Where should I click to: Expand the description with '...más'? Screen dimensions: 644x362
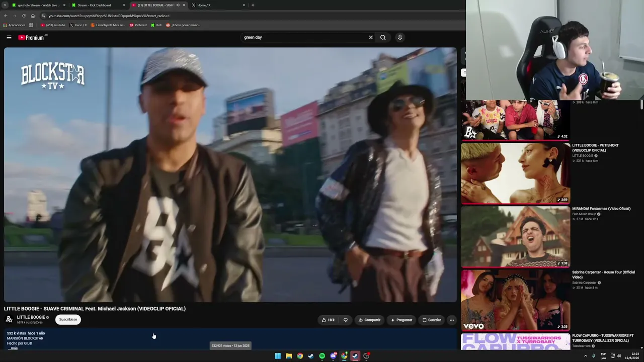[x=13, y=348]
